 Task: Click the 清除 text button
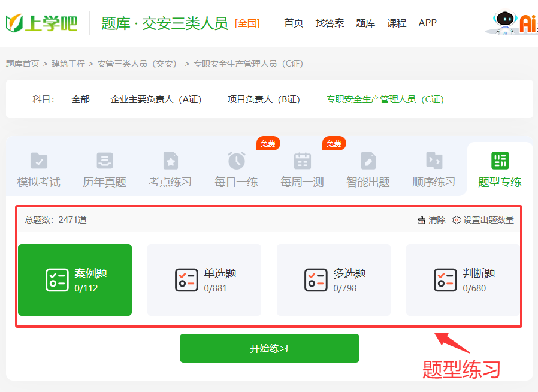437,220
